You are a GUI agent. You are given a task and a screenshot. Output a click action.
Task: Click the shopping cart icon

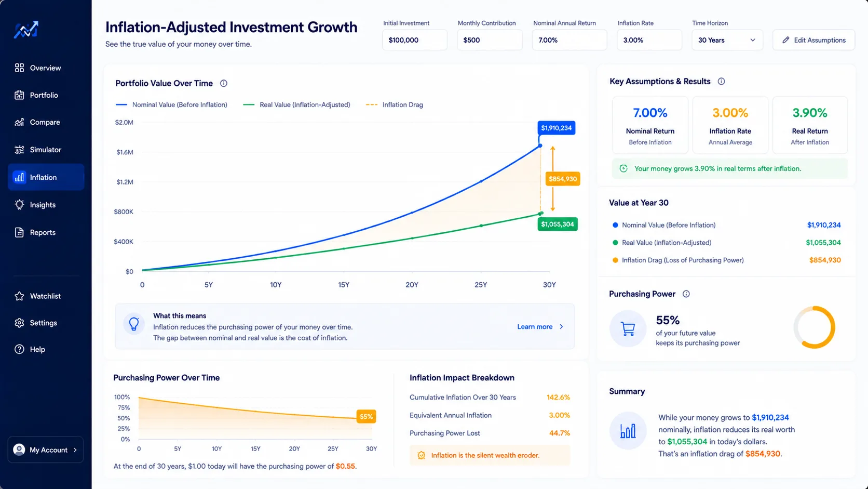628,328
